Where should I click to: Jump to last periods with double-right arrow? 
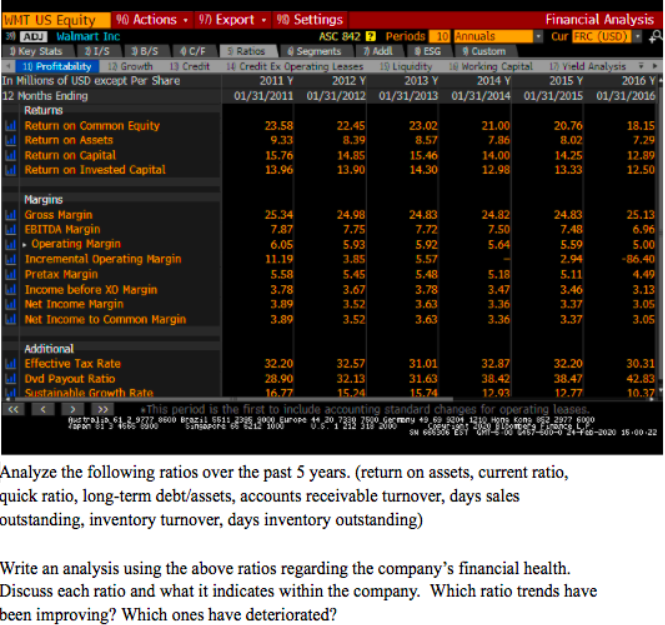(x=103, y=410)
